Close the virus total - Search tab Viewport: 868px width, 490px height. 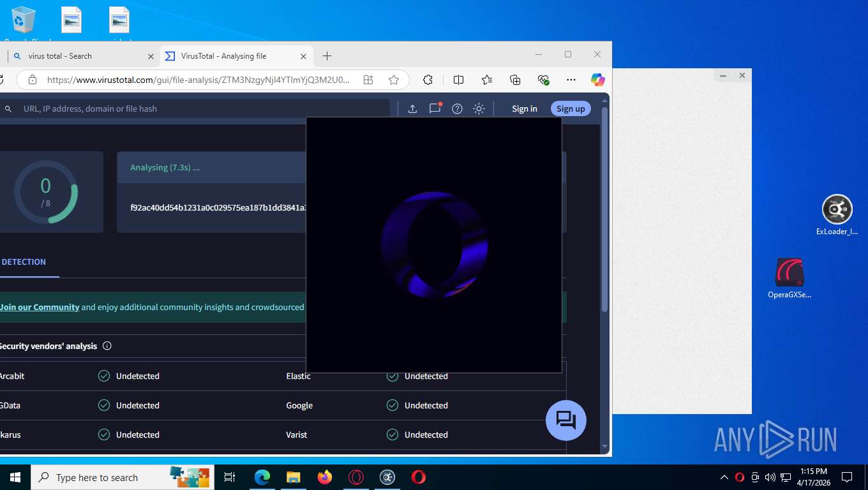coord(151,56)
